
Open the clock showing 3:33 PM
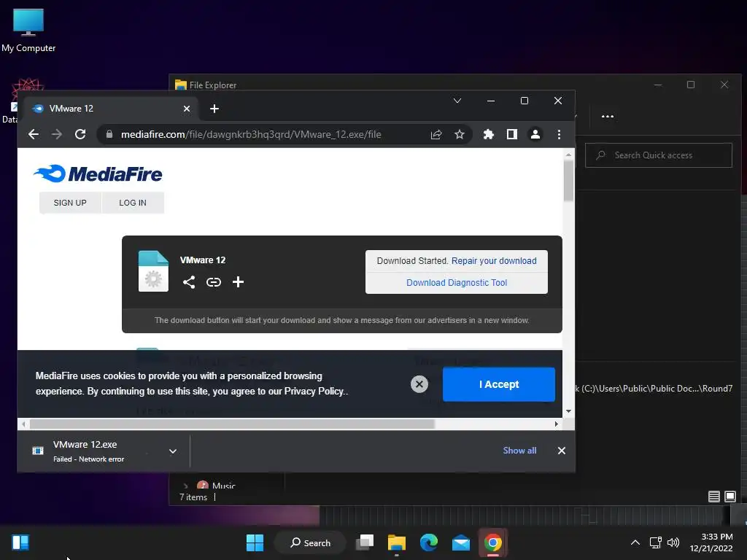click(711, 542)
